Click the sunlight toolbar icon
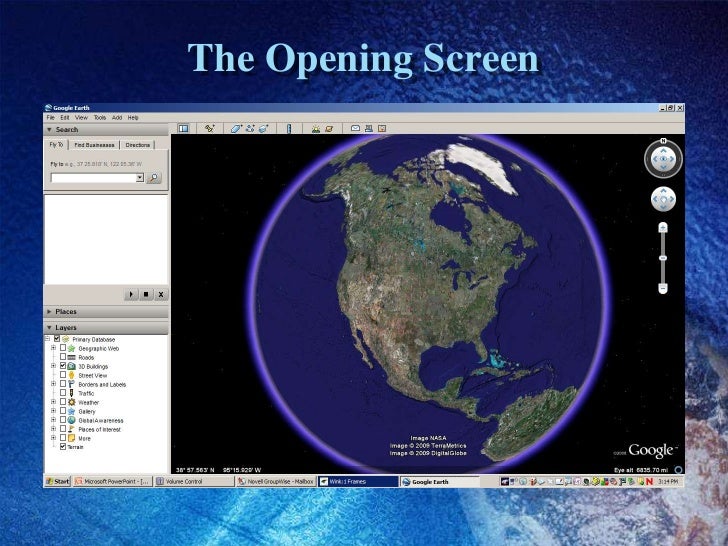This screenshot has width=728, height=546. (316, 129)
